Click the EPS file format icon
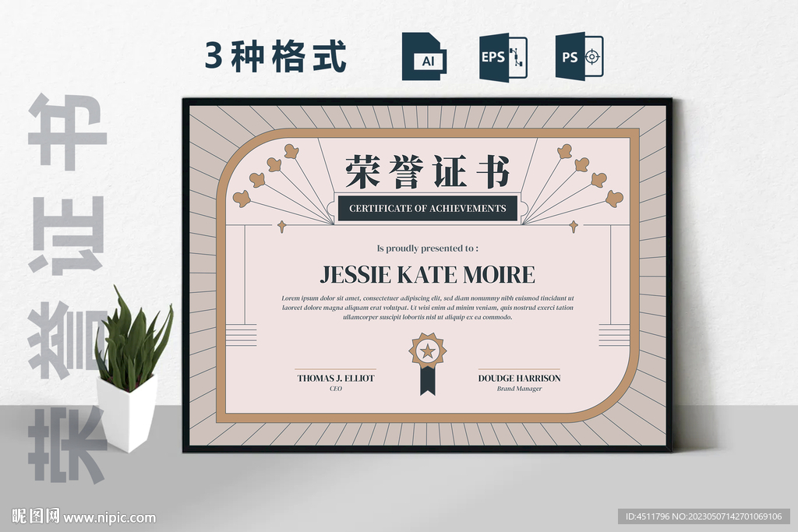Viewport: 798px width, 532px height. pyautogui.click(x=503, y=56)
